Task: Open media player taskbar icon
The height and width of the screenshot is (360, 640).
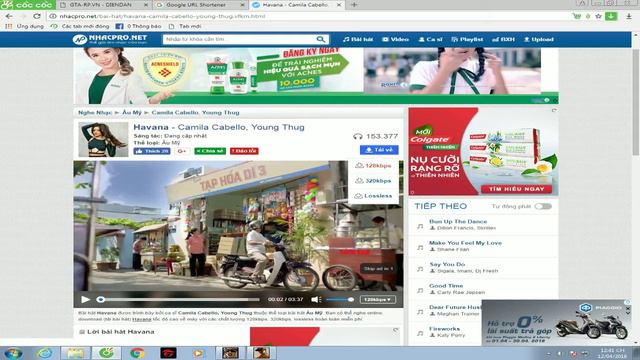Action: [x=199, y=353]
